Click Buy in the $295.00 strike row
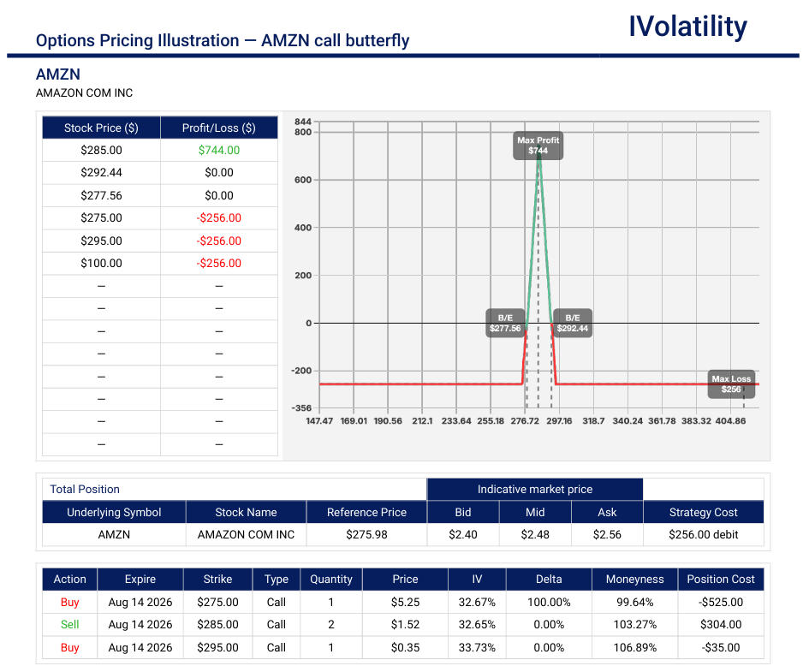This screenshot has width=809, height=672. point(69,648)
